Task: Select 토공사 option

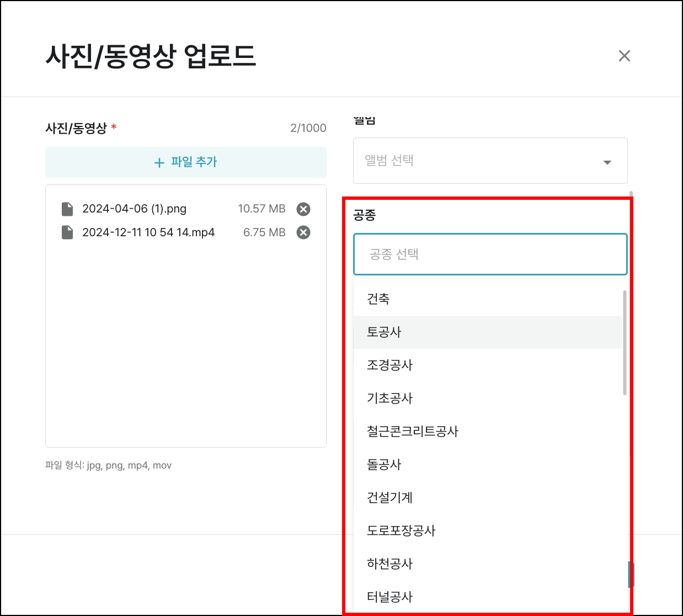Action: click(384, 332)
